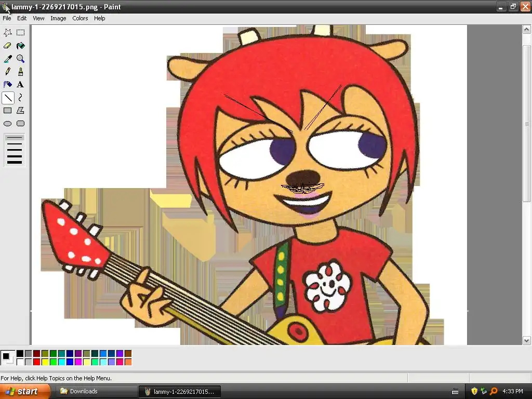Open the security shield tray icon

click(474, 391)
